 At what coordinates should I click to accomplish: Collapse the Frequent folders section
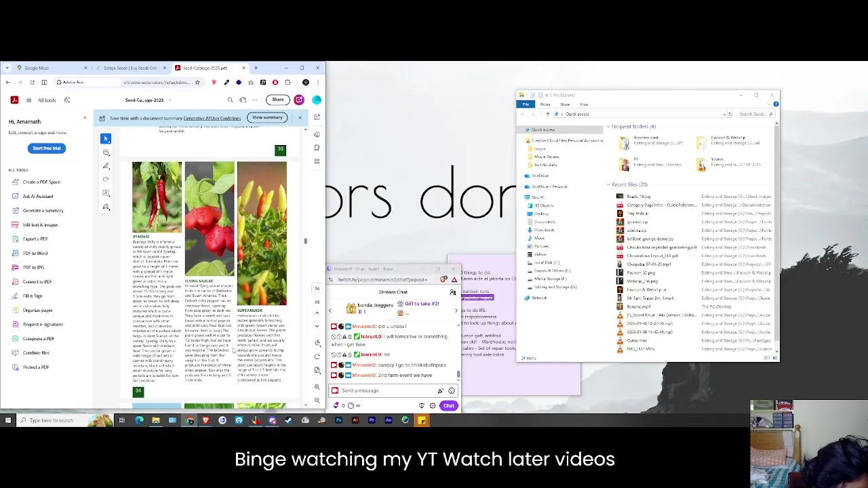(608, 127)
